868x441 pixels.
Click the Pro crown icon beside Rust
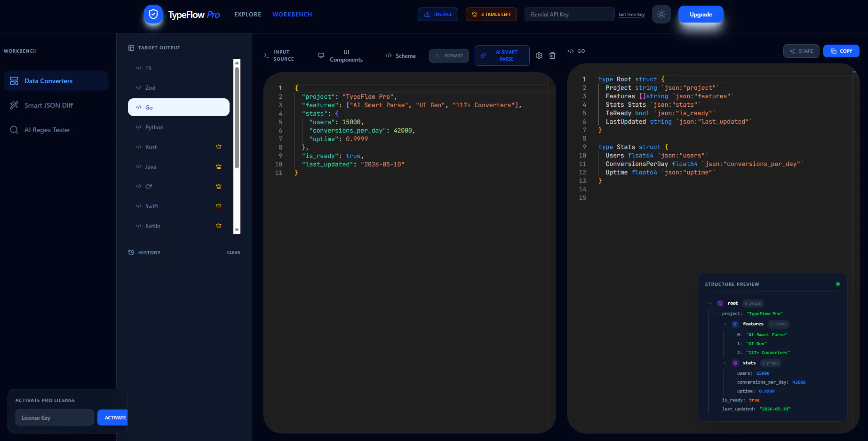(219, 147)
